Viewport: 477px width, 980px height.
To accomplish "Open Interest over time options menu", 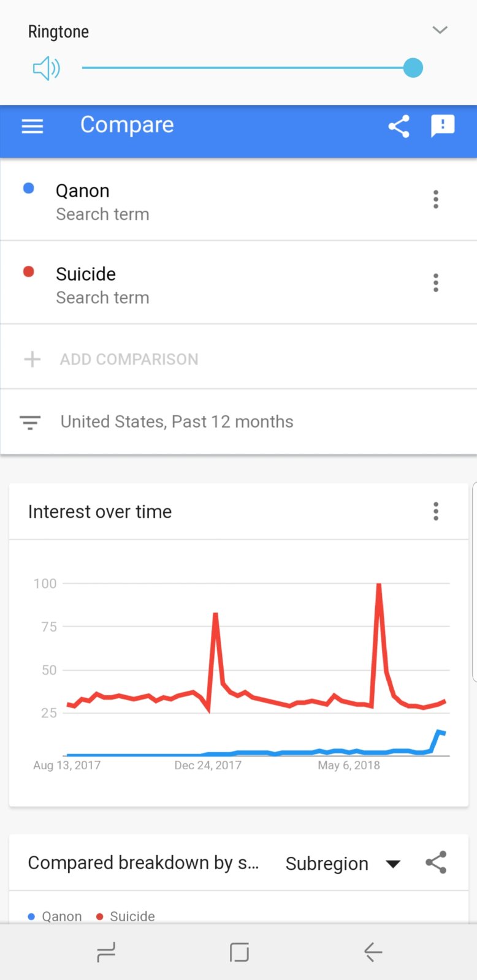I will pos(435,511).
